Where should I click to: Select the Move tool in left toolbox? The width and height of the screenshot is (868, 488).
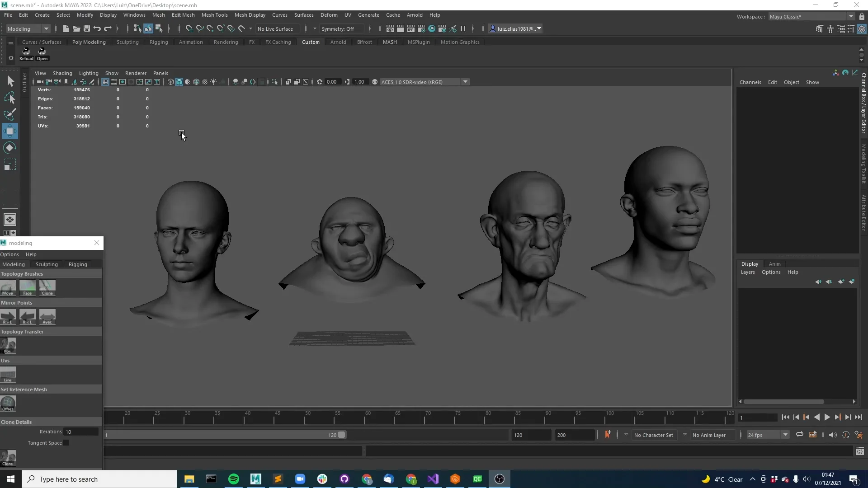[x=9, y=131]
